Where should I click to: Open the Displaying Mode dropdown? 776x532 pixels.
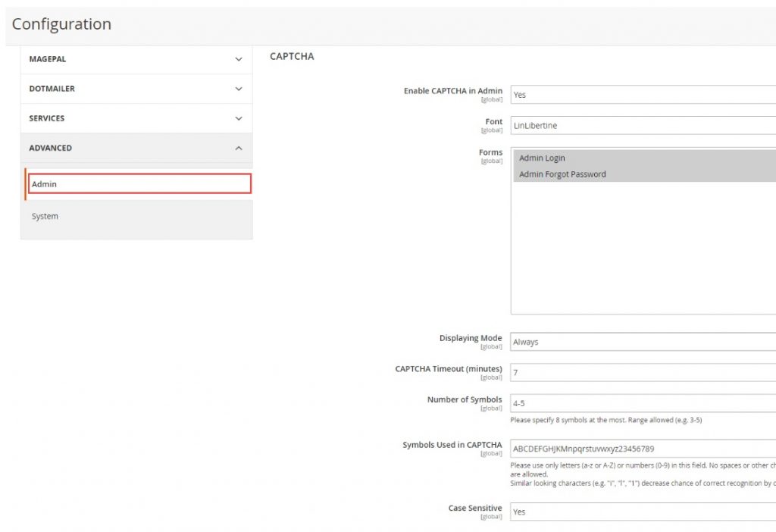coord(643,342)
